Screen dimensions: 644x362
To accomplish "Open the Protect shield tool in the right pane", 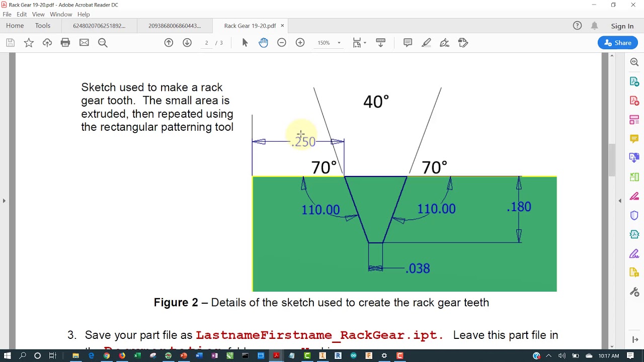I will coord(634,216).
